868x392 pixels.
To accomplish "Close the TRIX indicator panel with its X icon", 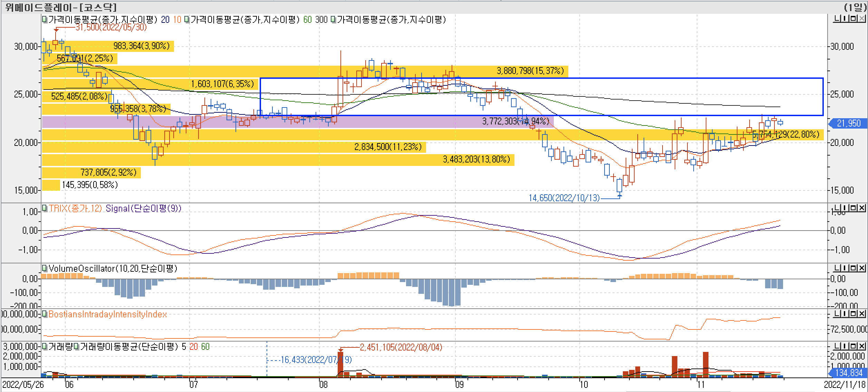I will click(861, 208).
